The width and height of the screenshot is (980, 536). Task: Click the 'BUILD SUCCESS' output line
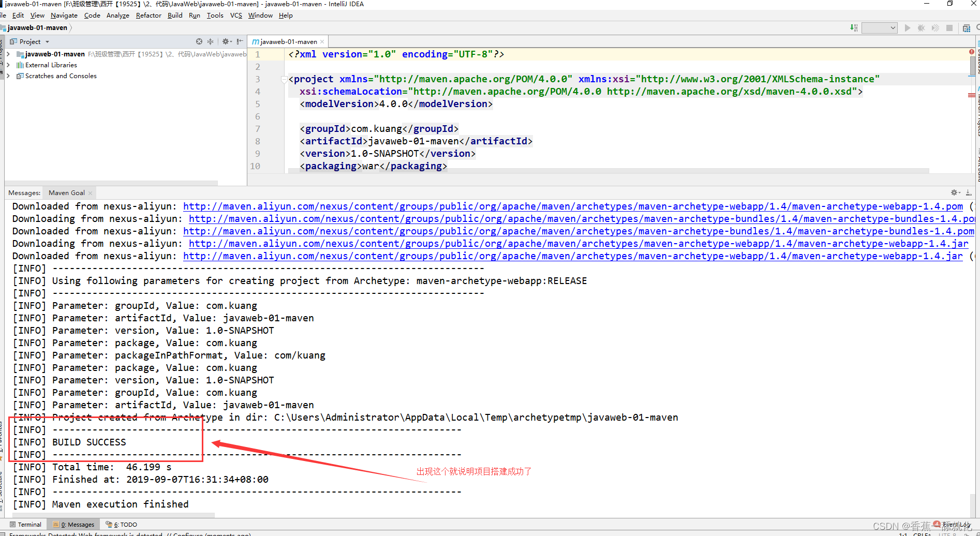(x=69, y=442)
